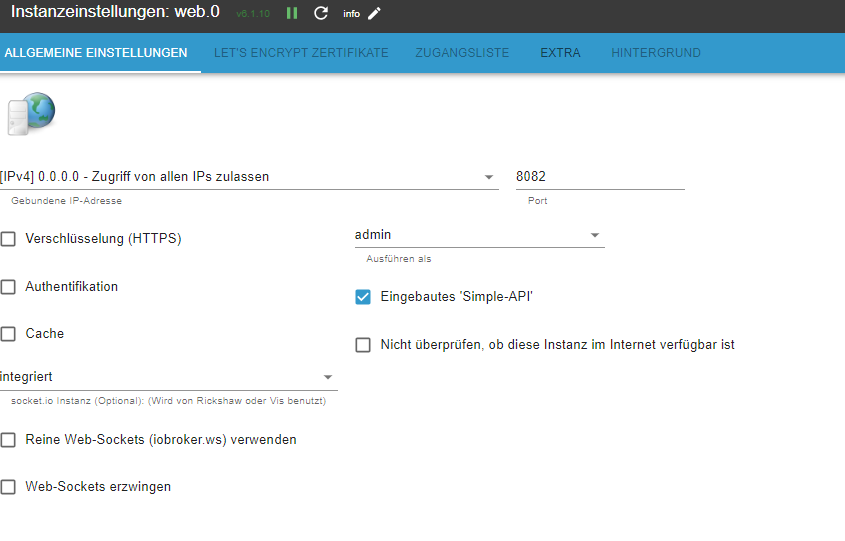Pause the web.0 instance
The image size is (845, 541).
[x=292, y=13]
